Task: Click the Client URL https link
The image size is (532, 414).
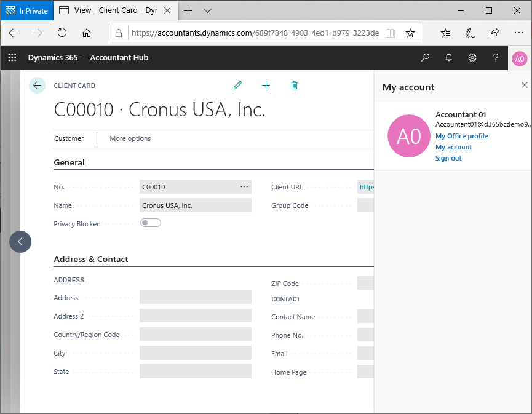Action: 367,187
